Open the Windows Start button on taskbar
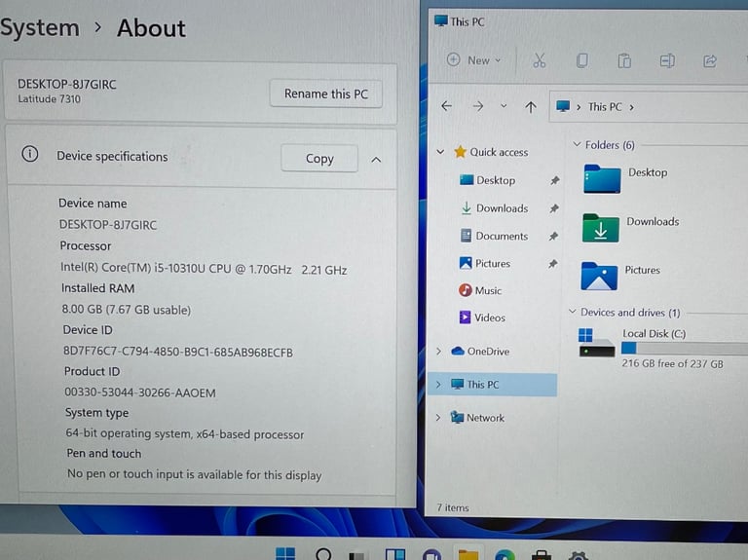The width and height of the screenshot is (748, 560). 285,553
